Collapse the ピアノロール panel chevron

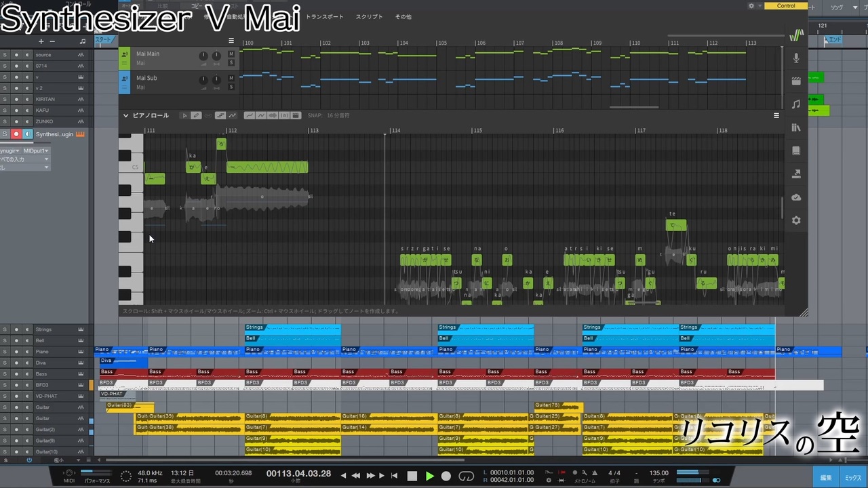point(125,116)
